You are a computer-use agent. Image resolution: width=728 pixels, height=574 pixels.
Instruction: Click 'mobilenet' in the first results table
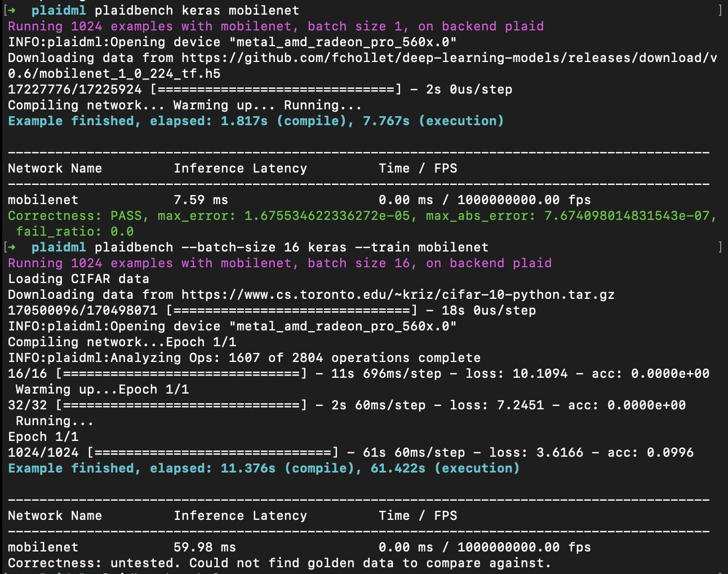pyautogui.click(x=43, y=200)
